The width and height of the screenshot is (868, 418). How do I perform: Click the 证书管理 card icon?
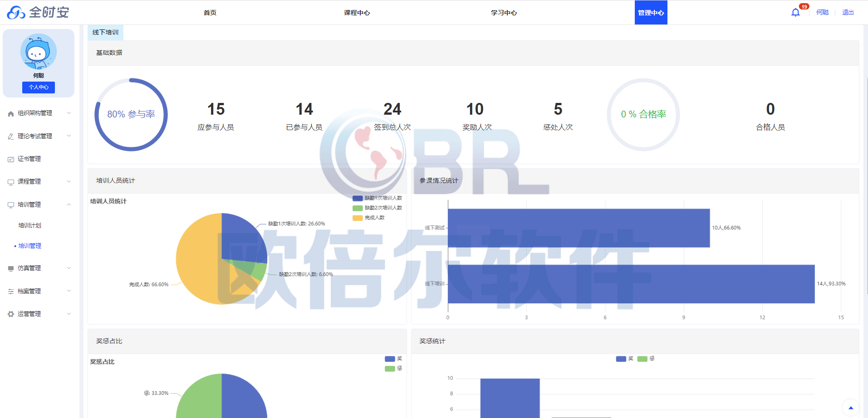[11, 159]
